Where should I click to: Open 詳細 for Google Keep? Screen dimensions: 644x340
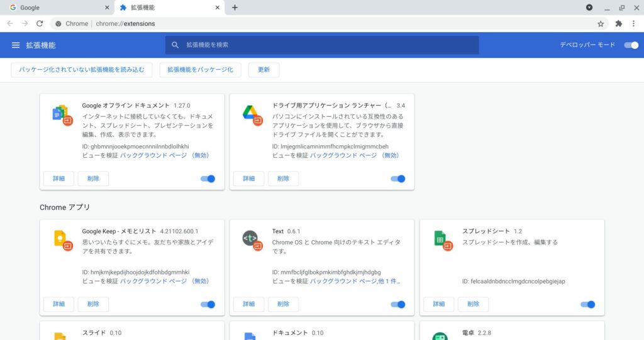pos(58,304)
